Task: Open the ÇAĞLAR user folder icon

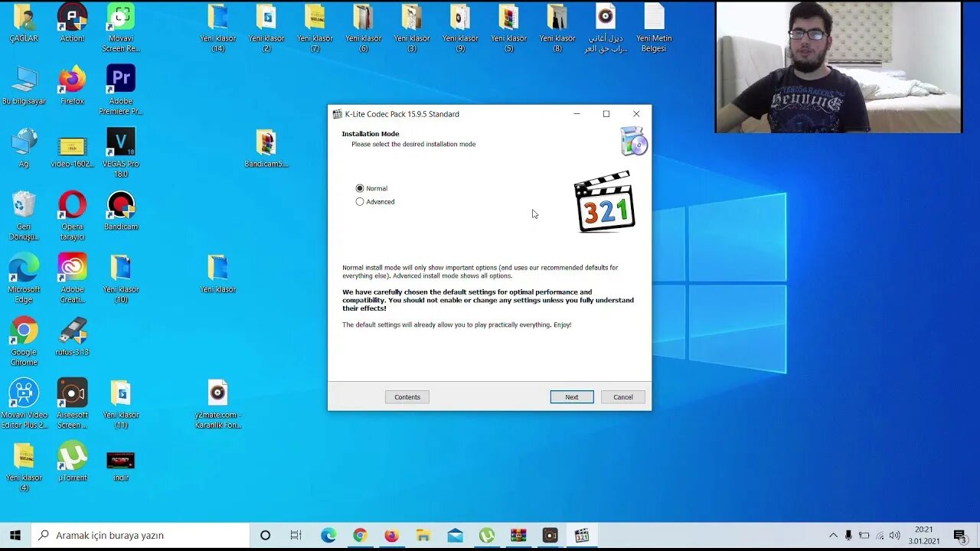Action: click(x=24, y=23)
